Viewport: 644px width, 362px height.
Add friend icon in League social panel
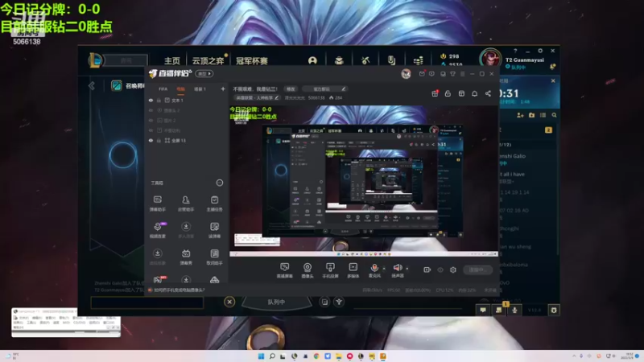520,115
